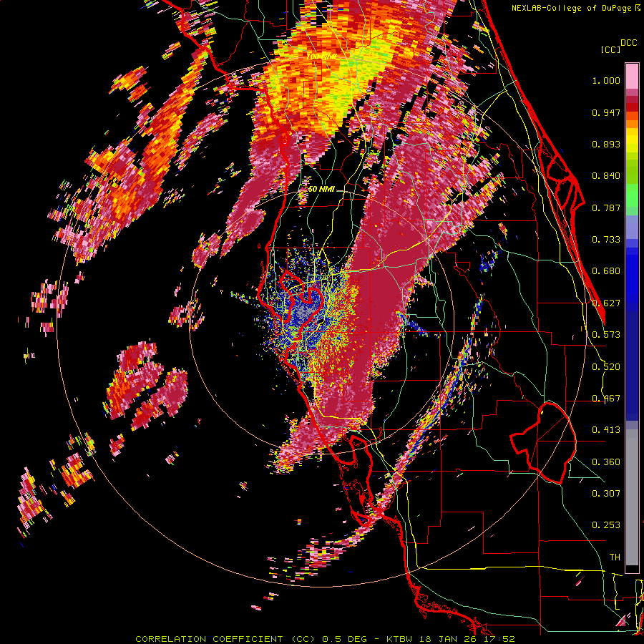Select the 0.787 scale value

[606, 208]
